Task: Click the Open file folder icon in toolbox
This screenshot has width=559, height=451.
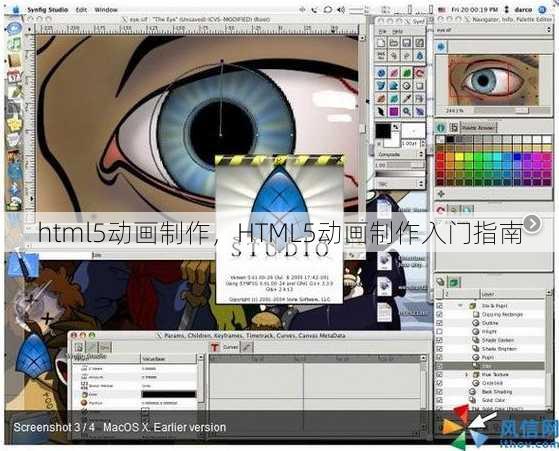Action: coord(394,43)
